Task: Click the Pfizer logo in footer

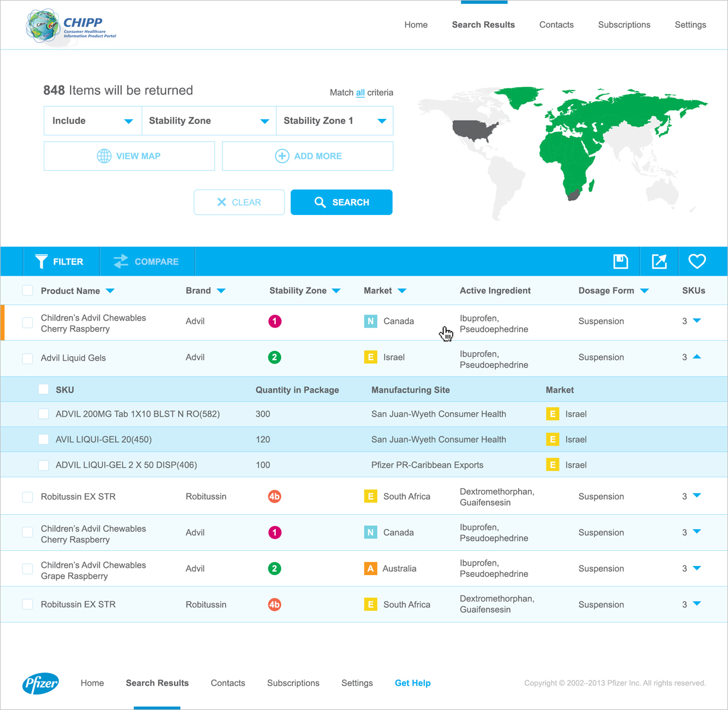Action: (41, 683)
